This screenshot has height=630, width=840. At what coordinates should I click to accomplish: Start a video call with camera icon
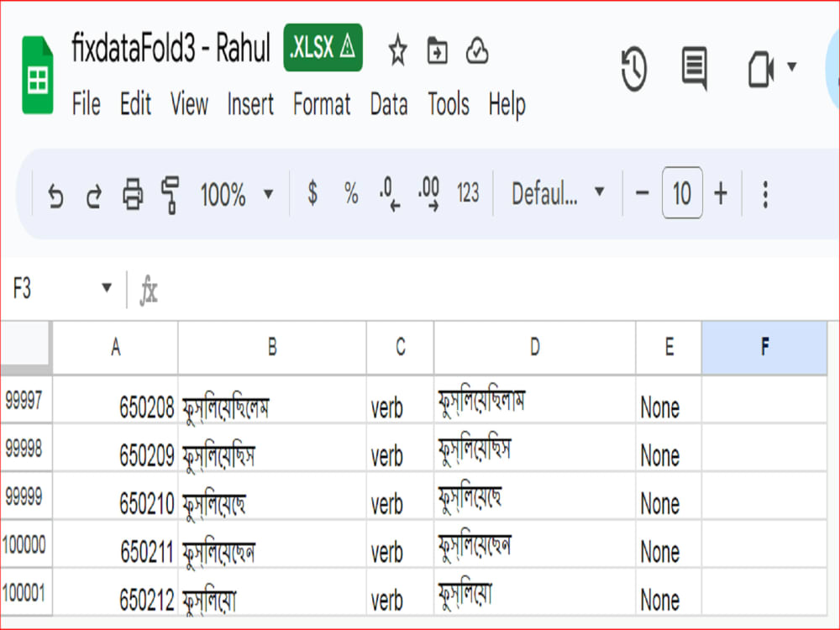pos(761,69)
